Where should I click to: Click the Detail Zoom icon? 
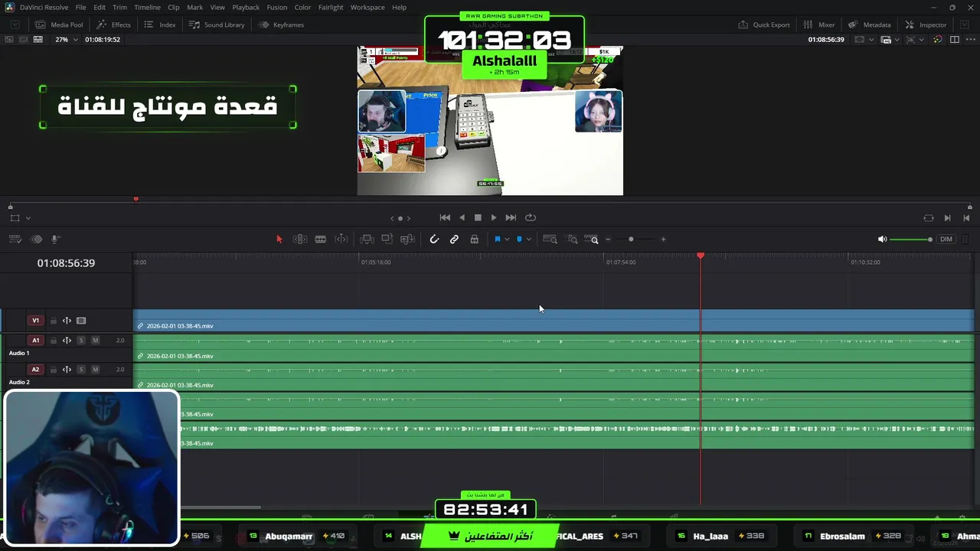coord(572,240)
